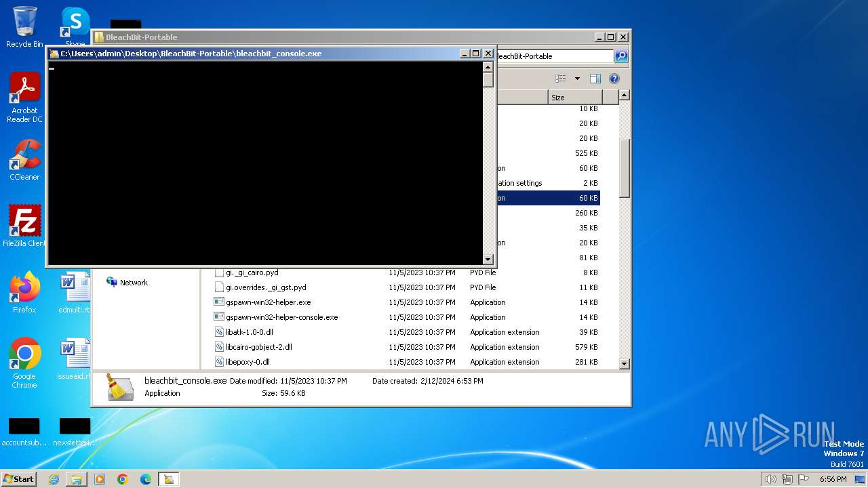Open Chrome from the taskbar
The image size is (868, 488).
point(123,479)
